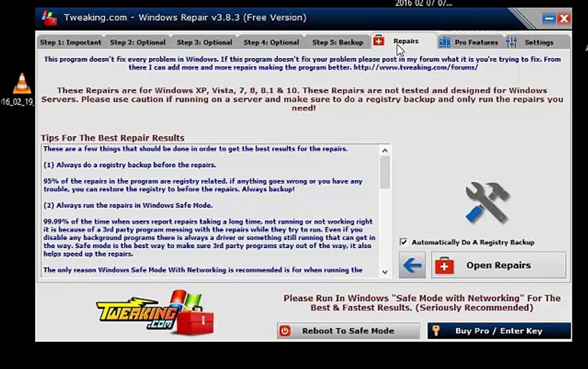Image resolution: width=588 pixels, height=369 pixels.
Task: Click 'Tips For The Best Repair Results' heading
Action: pos(112,138)
